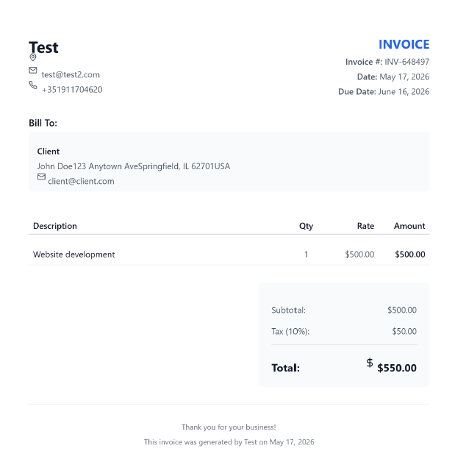The width and height of the screenshot is (455, 476).
Task: Click the envelope icon beside test@test2.com
Action: [33, 70]
